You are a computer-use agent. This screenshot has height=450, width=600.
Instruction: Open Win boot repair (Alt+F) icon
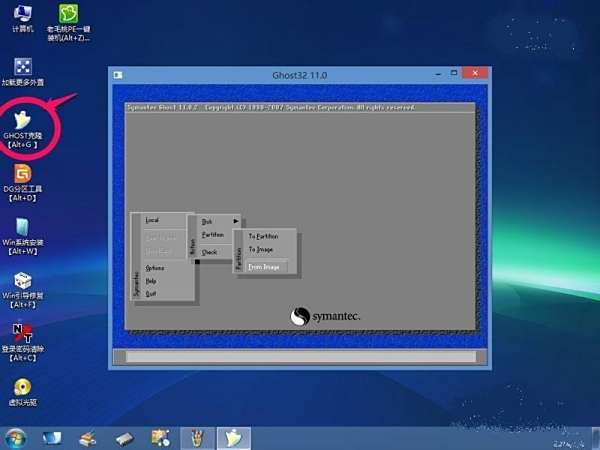[x=23, y=290]
